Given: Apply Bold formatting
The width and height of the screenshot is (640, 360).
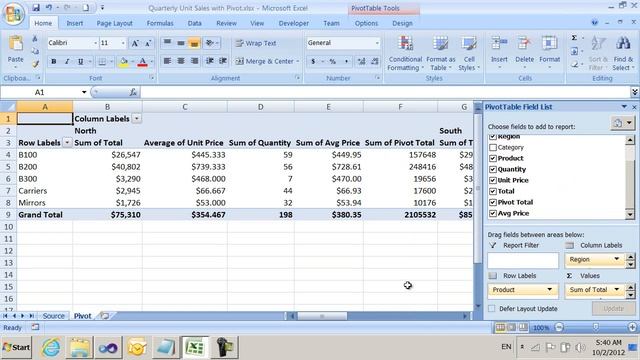Looking at the screenshot, I should pos(53,62).
